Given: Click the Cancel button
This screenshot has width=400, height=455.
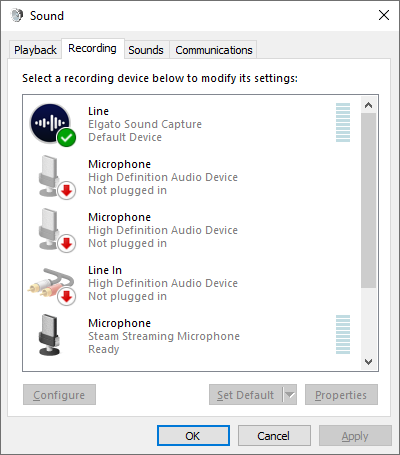Looking at the screenshot, I should coord(274,436).
